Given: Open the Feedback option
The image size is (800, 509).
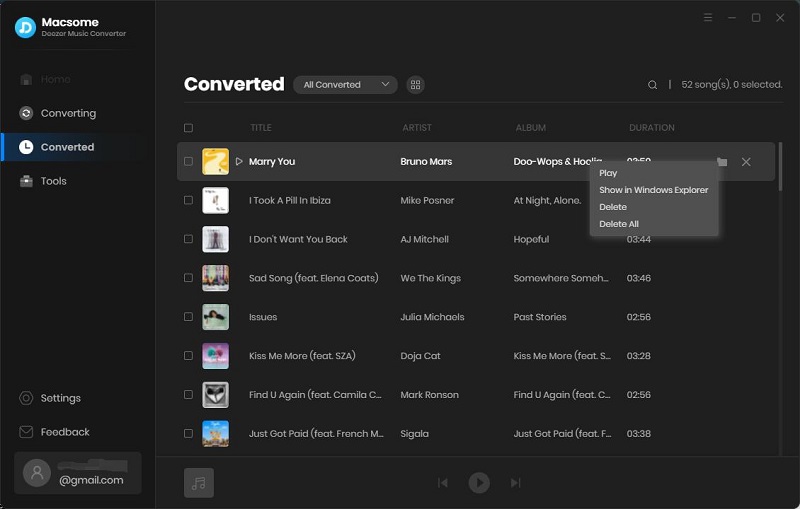Looking at the screenshot, I should [54, 432].
